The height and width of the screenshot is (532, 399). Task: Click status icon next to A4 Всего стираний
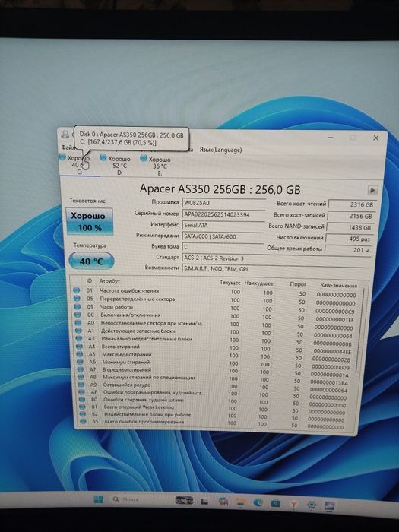coord(79,347)
